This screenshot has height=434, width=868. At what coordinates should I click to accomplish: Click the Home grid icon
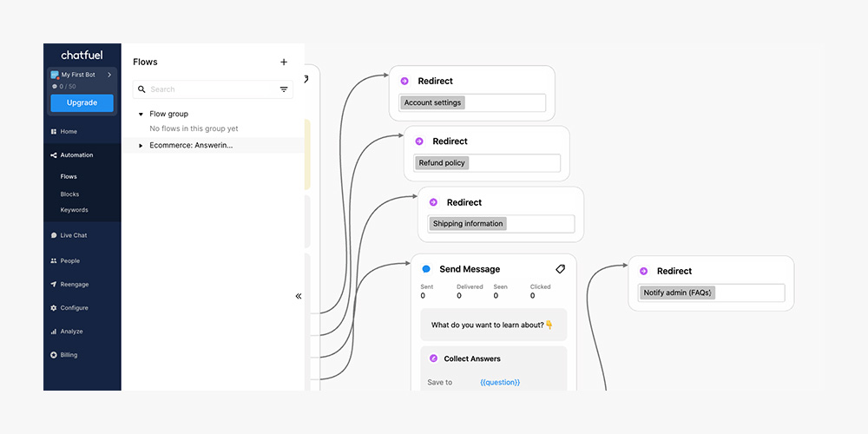[54, 132]
